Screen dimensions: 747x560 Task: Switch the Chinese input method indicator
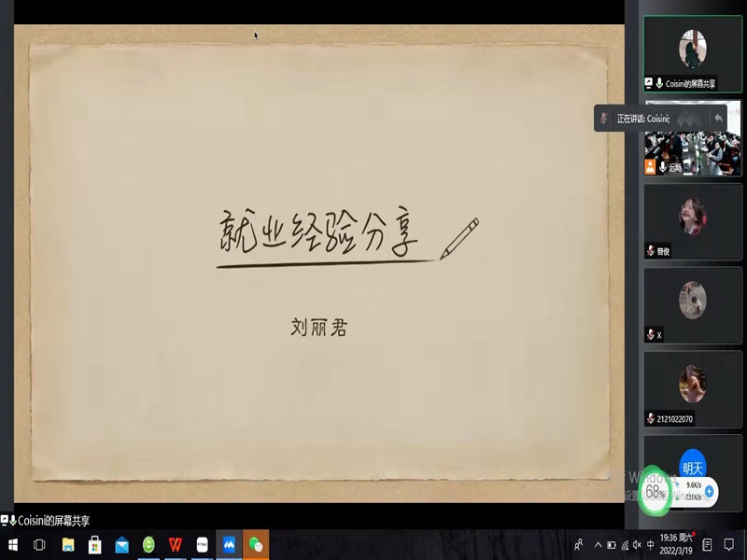tap(650, 545)
